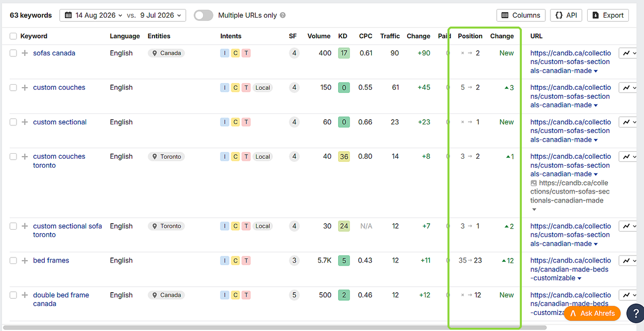644x331 pixels.
Task: Click Transactional 'T' badge for 'bed frames'
Action: (246, 260)
